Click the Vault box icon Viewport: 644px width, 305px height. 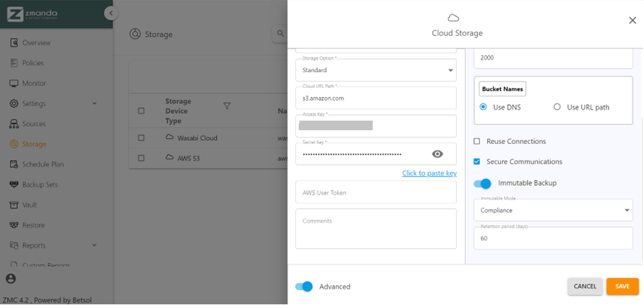coord(14,205)
